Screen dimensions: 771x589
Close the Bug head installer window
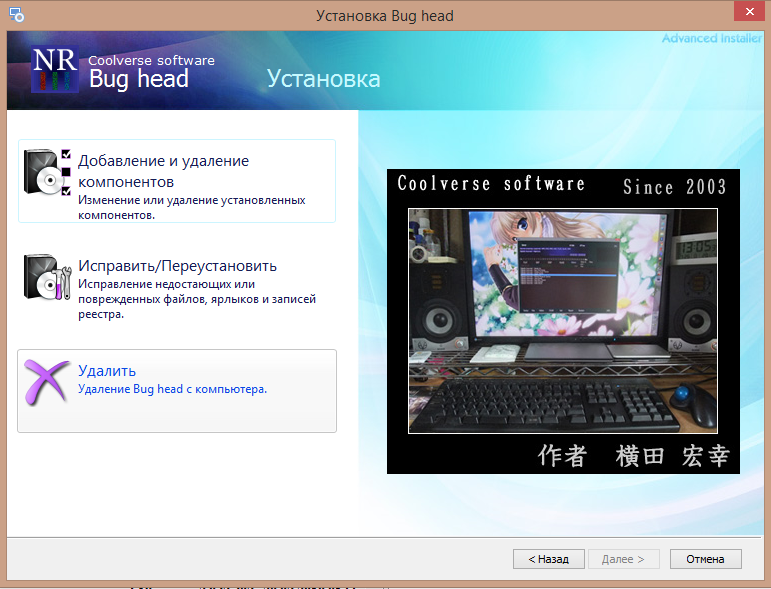749,11
